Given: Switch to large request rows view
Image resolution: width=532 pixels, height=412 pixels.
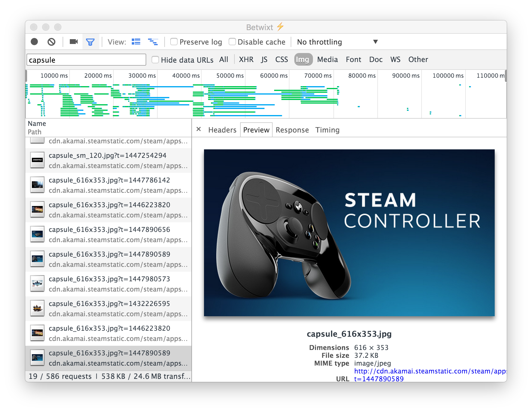Looking at the screenshot, I should pyautogui.click(x=136, y=42).
